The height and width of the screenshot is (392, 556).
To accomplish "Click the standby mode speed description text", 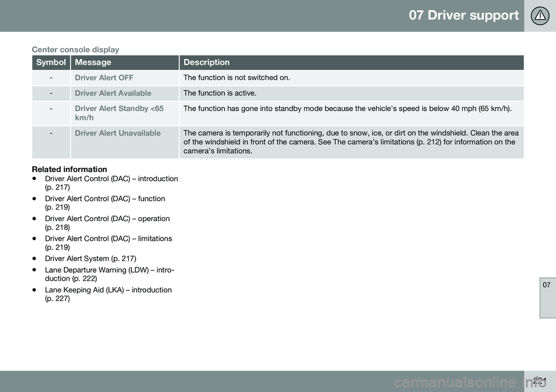I will (x=348, y=108).
